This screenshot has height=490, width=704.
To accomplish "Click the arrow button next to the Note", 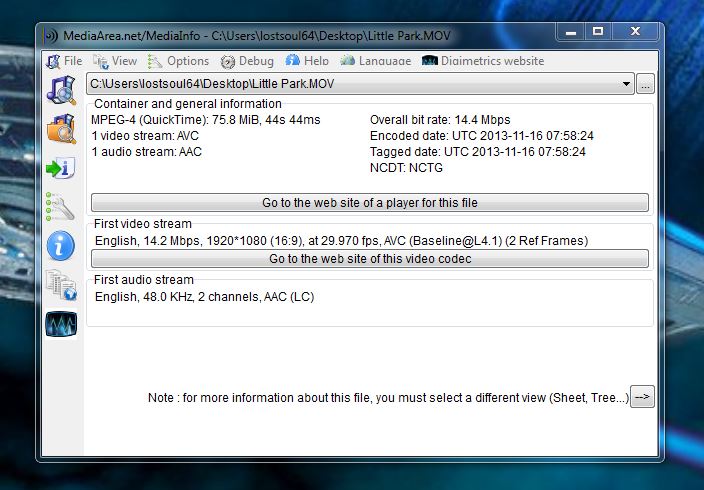I will tap(642, 397).
